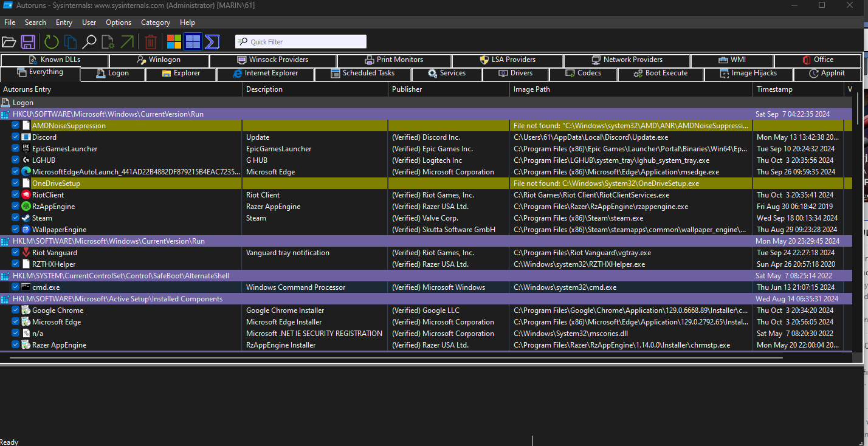Open the Help menu
The width and height of the screenshot is (868, 446).
click(x=187, y=22)
